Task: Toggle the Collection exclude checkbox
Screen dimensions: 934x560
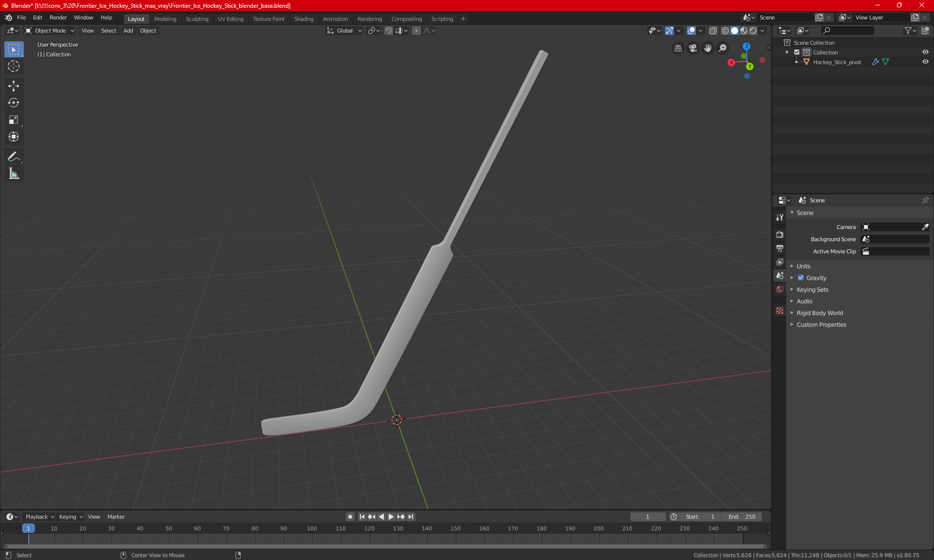Action: click(797, 52)
